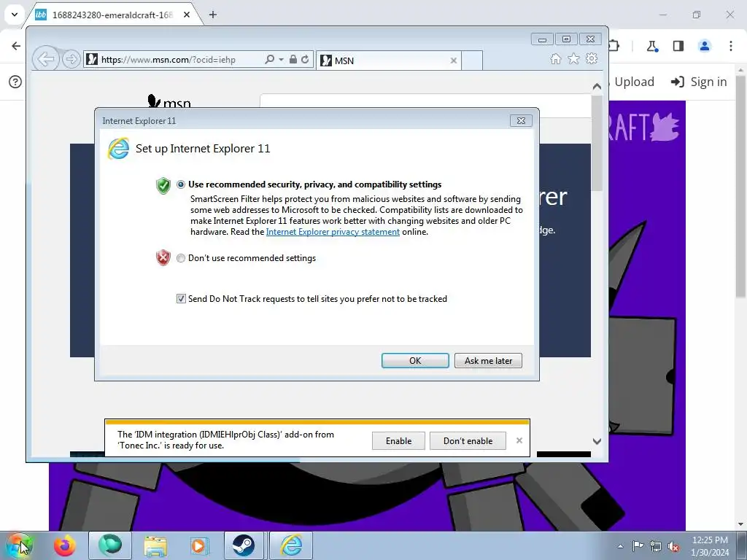Open Internet Explorer privacy statement link
The image size is (747, 560).
click(333, 232)
